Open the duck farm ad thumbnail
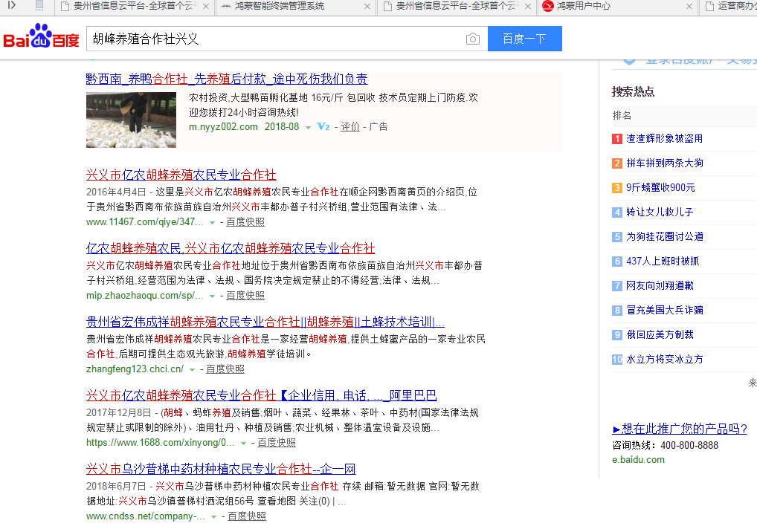757x532 pixels. [x=131, y=120]
